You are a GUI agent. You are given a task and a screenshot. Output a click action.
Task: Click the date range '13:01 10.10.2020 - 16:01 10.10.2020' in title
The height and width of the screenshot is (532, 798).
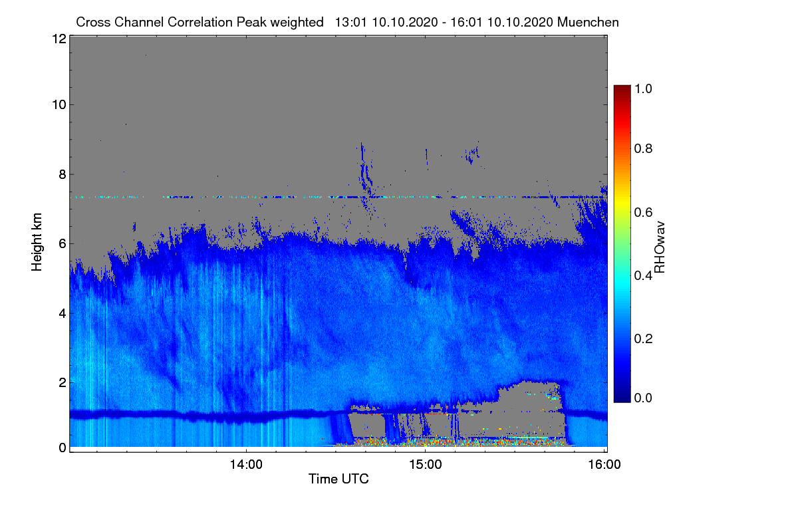tap(444, 22)
